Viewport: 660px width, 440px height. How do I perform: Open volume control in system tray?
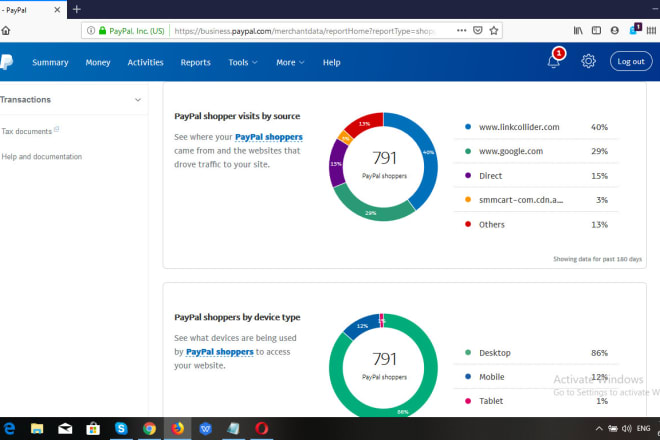pyautogui.click(x=627, y=429)
